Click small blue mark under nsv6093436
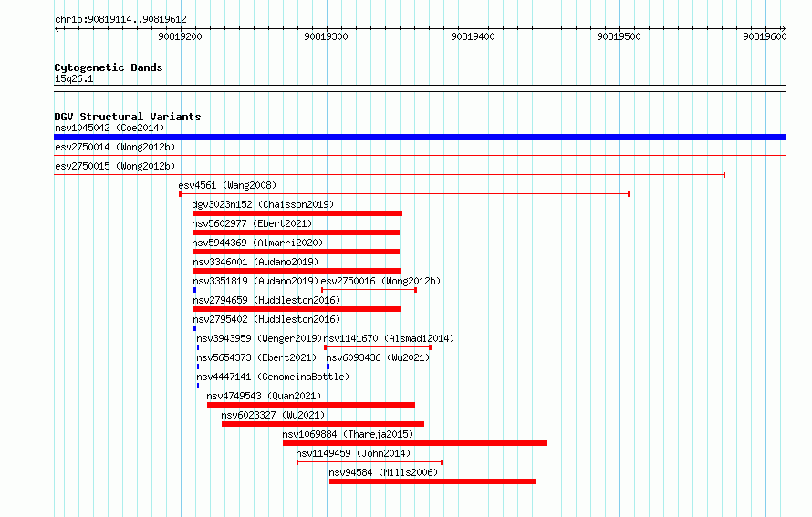This screenshot has width=812, height=517. point(328,367)
